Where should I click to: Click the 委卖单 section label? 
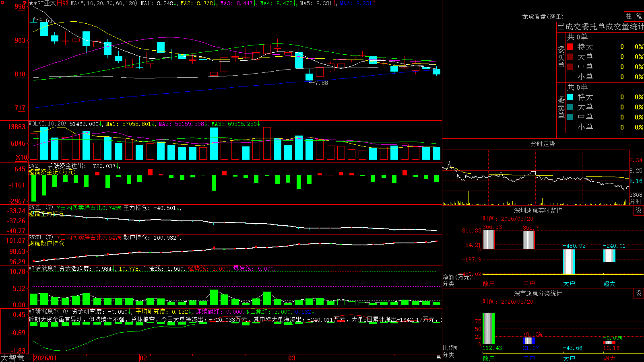point(561,107)
